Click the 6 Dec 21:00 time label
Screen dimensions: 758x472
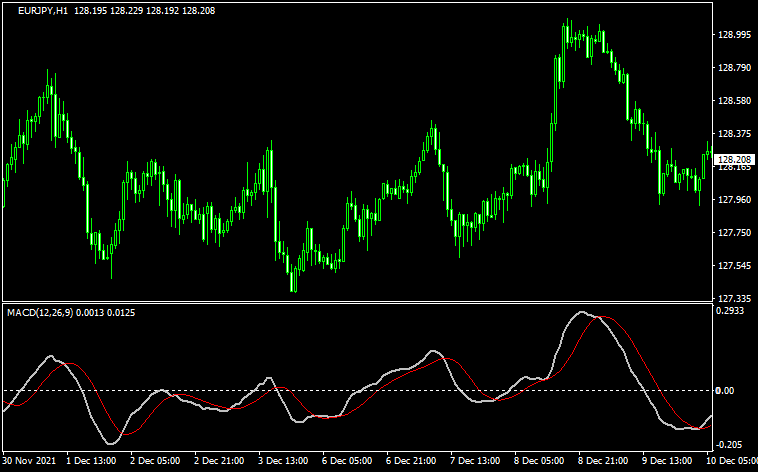coord(412,460)
